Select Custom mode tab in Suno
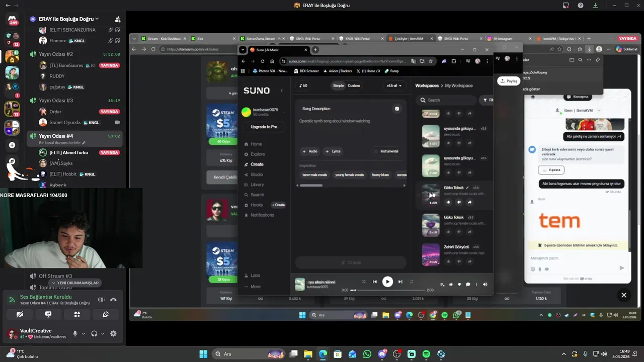 pyautogui.click(x=354, y=85)
